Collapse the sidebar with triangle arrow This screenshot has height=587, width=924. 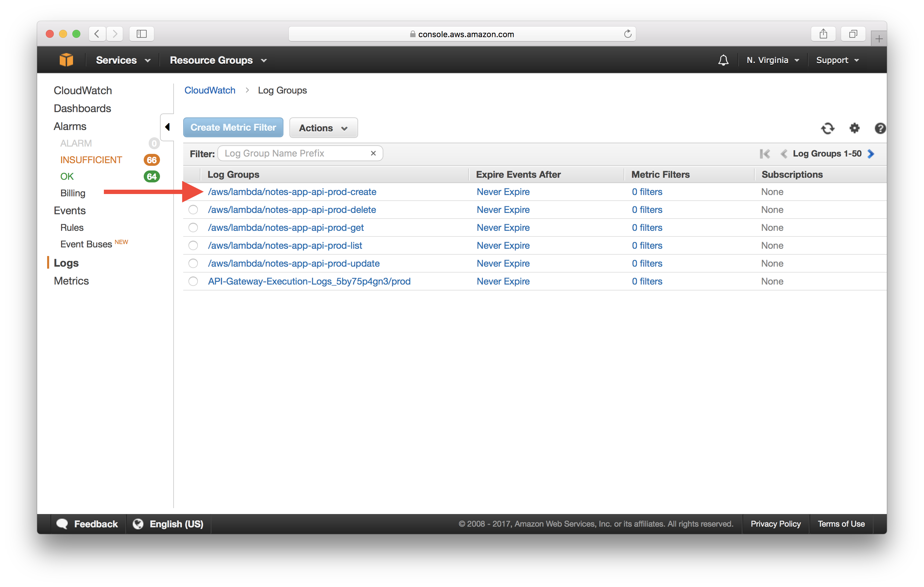167,127
